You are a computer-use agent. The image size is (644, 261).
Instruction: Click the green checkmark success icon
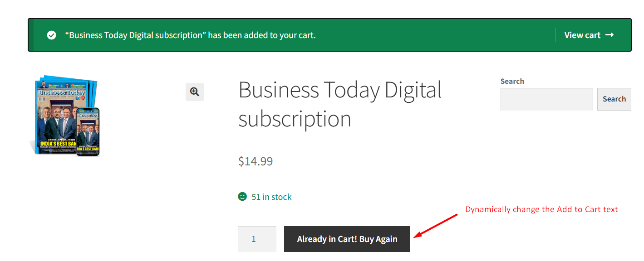(x=52, y=35)
